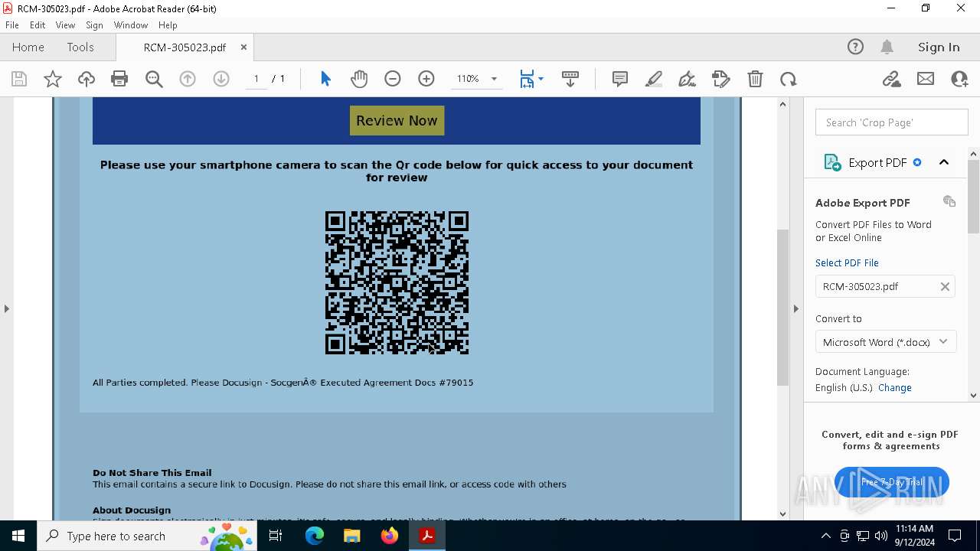
Task: Choose the Selection arrow tool
Action: pos(325,79)
